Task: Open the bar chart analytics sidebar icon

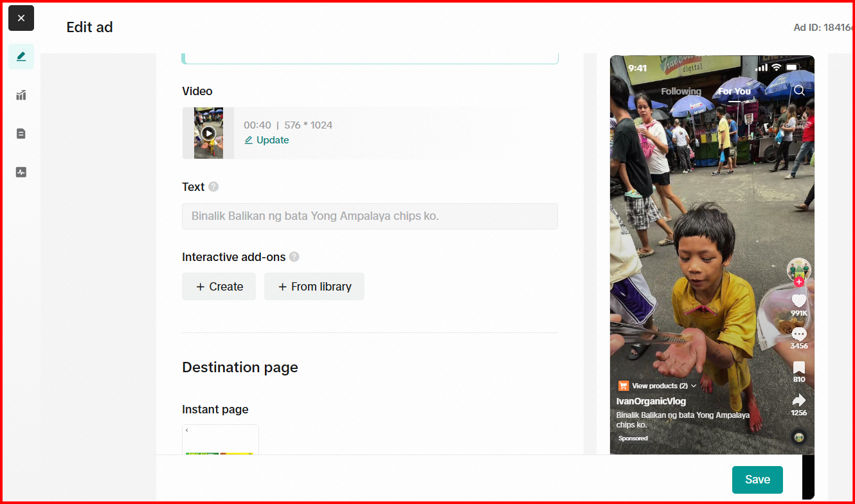Action: point(21,95)
